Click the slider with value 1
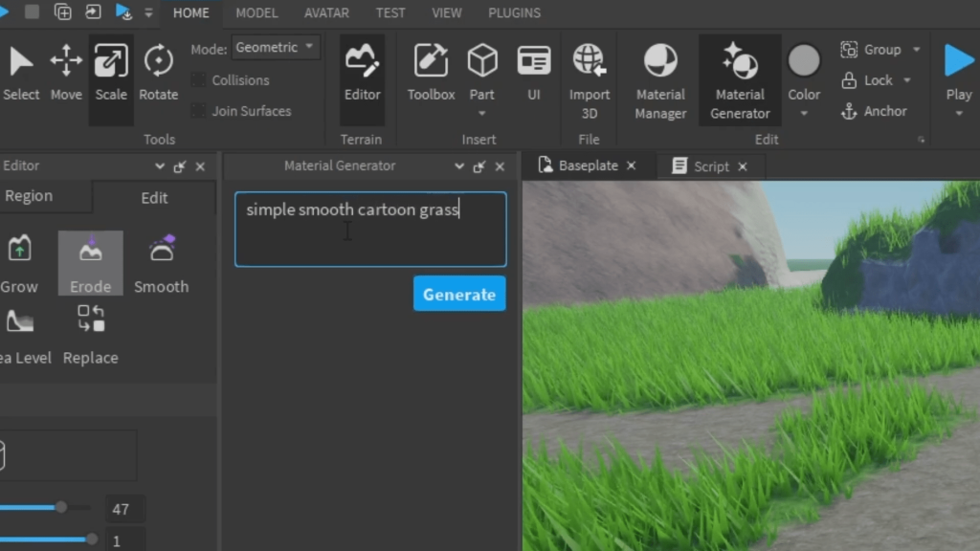The image size is (980, 551). point(48,539)
